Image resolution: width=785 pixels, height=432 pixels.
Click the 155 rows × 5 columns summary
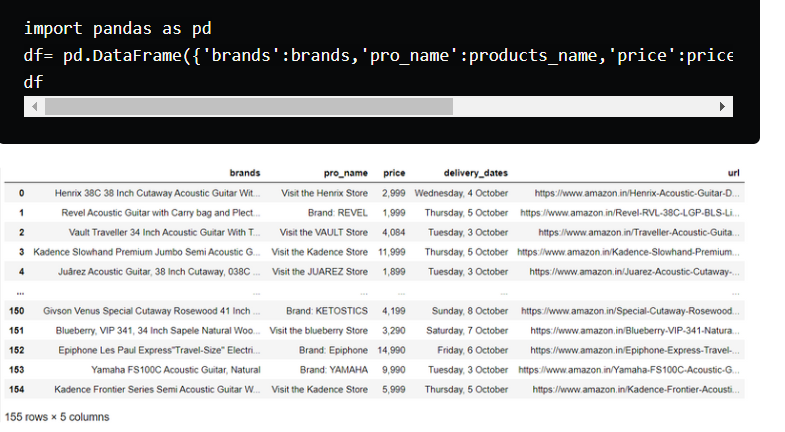click(57, 416)
